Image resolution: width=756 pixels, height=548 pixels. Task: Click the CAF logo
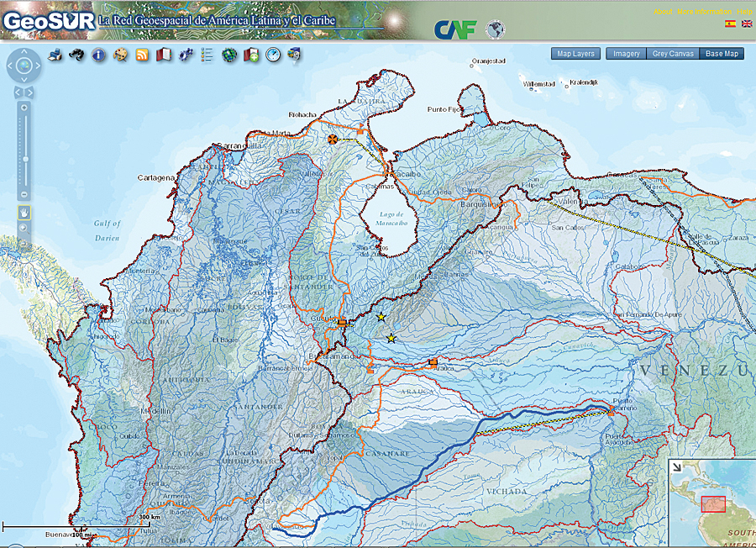coord(455,30)
